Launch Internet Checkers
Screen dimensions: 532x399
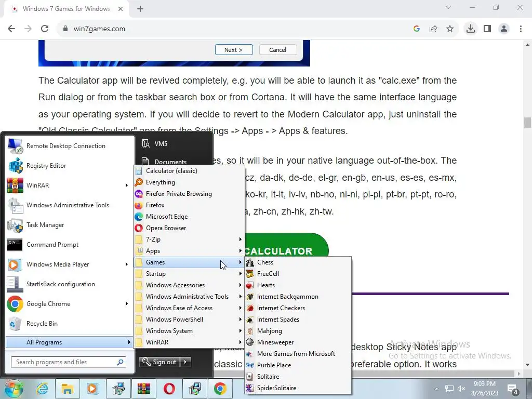298,308
